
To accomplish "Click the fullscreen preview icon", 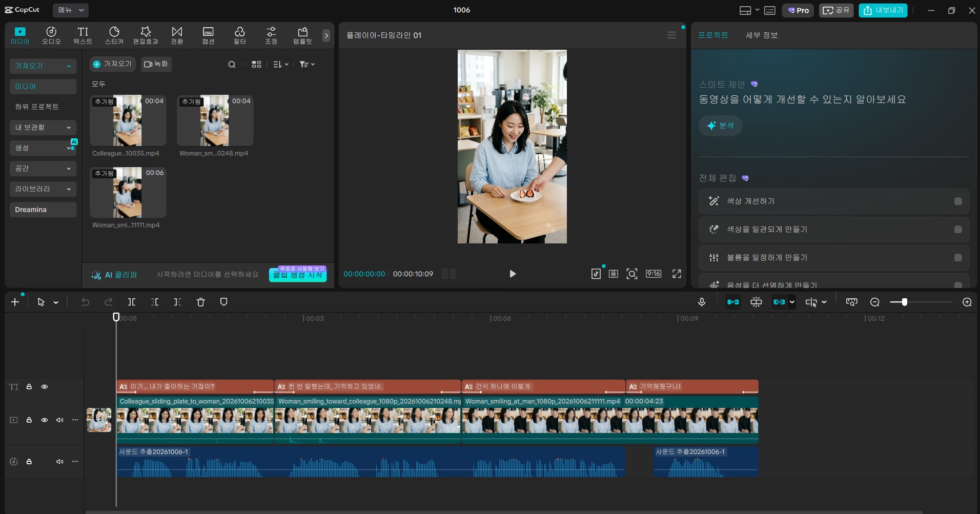I will click(x=677, y=274).
